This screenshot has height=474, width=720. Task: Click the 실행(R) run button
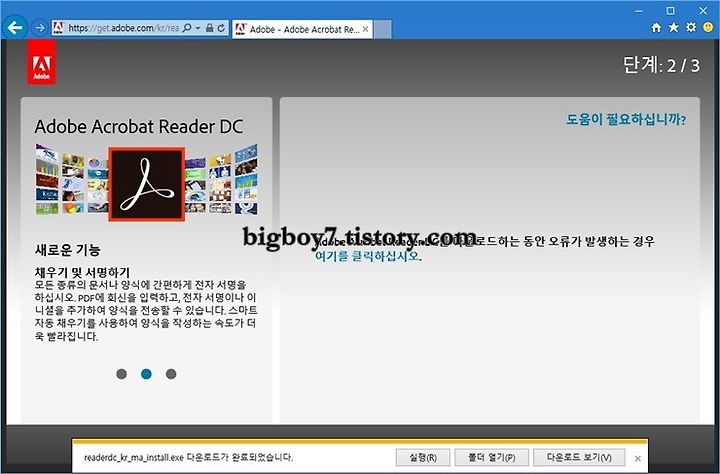(423, 457)
